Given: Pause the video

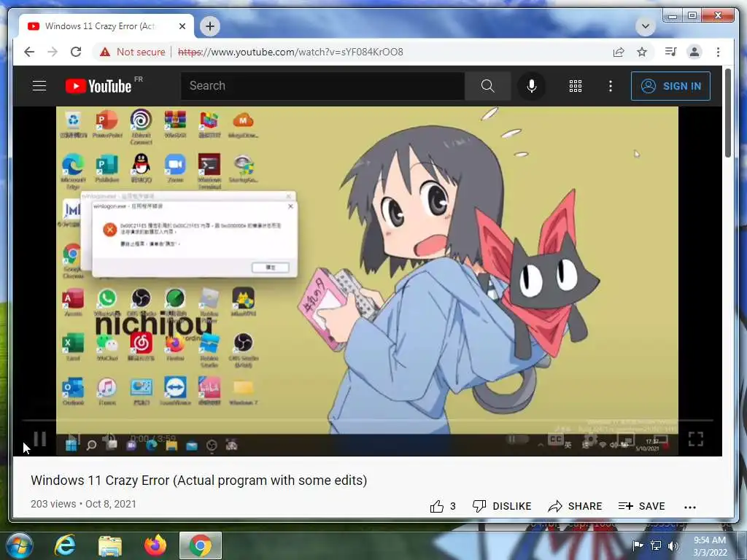Looking at the screenshot, I should [x=40, y=438].
